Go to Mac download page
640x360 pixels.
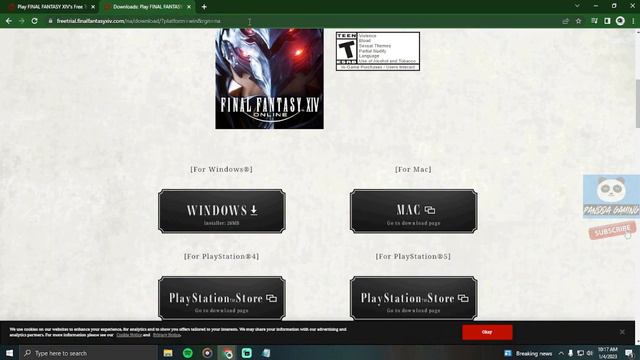click(413, 211)
